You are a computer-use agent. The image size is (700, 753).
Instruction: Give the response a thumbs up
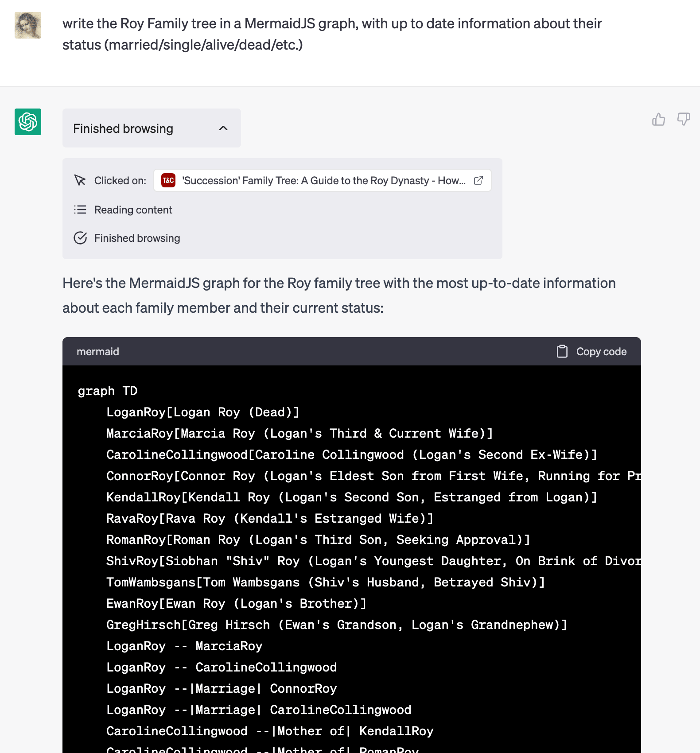tap(659, 120)
